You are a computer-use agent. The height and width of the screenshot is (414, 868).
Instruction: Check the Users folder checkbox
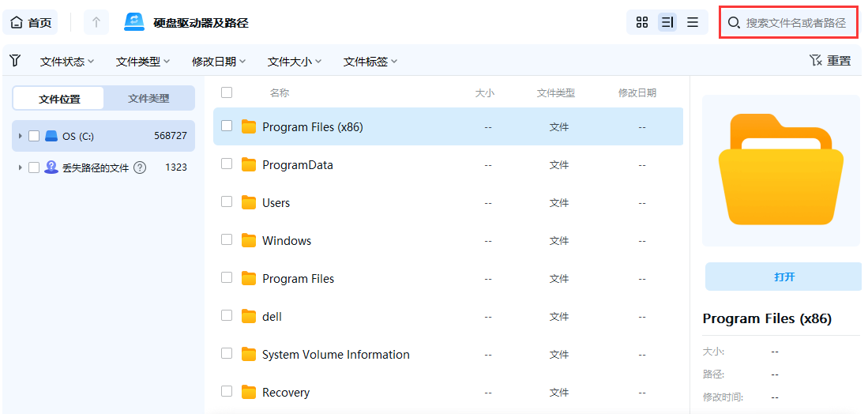point(227,201)
